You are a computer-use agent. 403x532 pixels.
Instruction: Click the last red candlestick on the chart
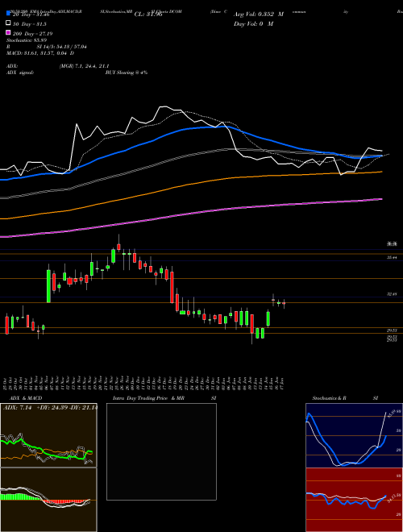tap(284, 303)
